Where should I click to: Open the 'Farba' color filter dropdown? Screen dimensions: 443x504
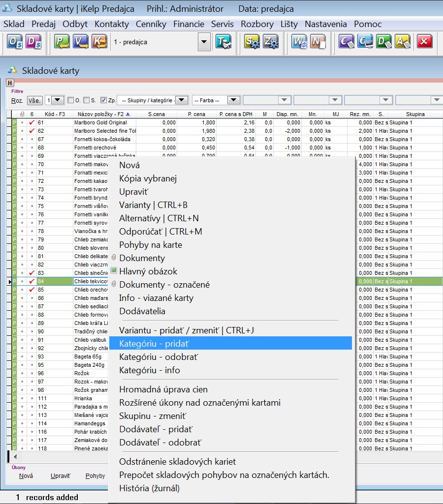point(234,100)
